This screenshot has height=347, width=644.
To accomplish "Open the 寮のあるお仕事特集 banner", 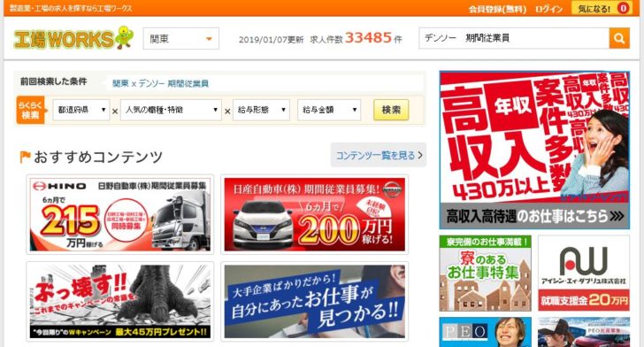I will 485,273.
